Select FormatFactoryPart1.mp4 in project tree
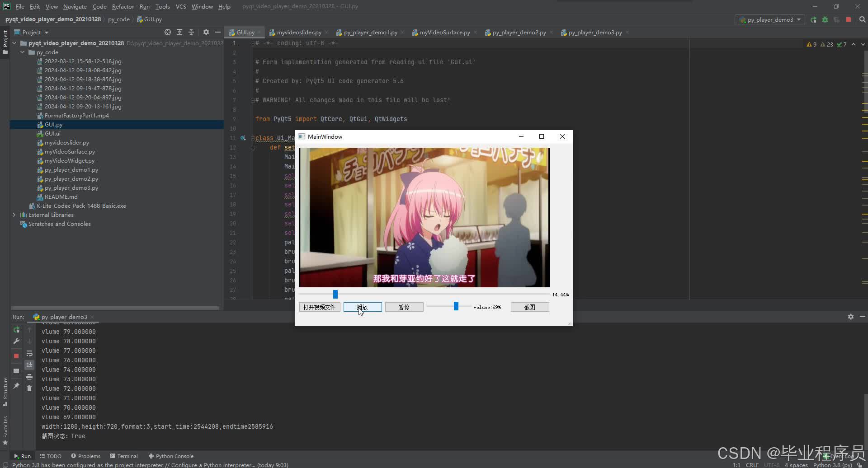Image resolution: width=868 pixels, height=468 pixels. (x=77, y=116)
